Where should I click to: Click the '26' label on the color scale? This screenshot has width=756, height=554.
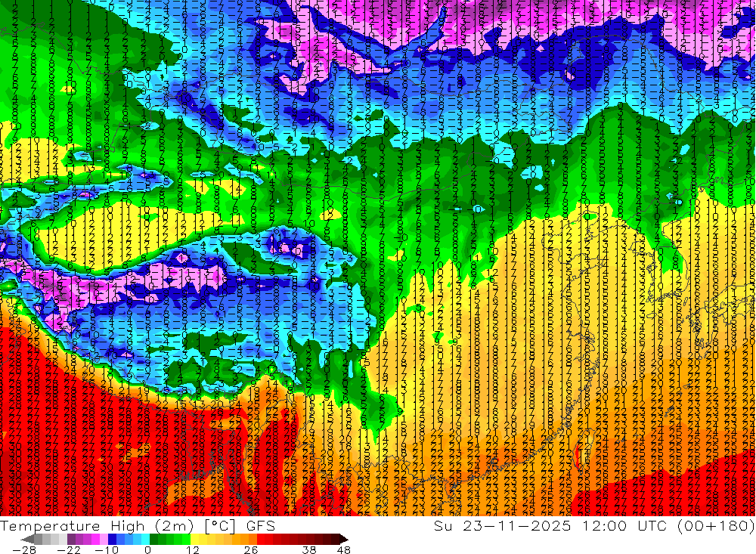(x=251, y=550)
